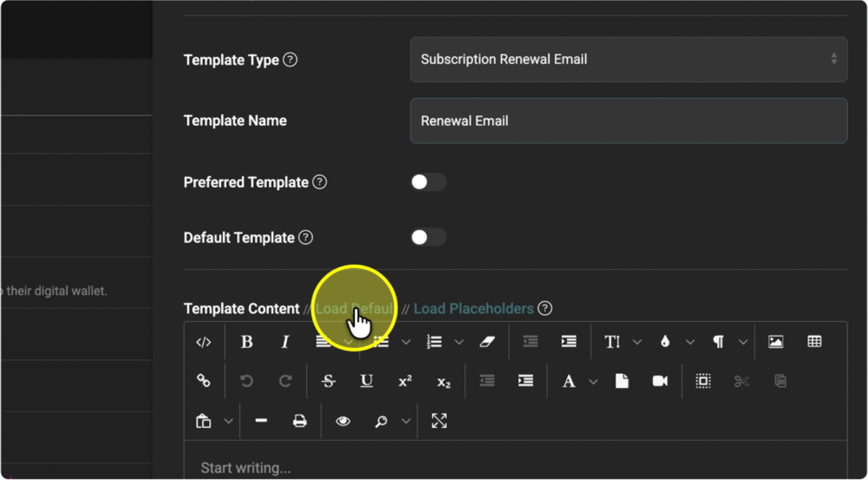Expand the find options chevron
868x480 pixels.
(406, 421)
